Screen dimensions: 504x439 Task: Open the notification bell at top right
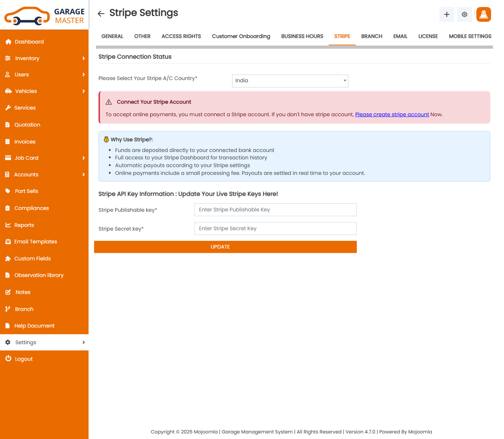(x=483, y=14)
